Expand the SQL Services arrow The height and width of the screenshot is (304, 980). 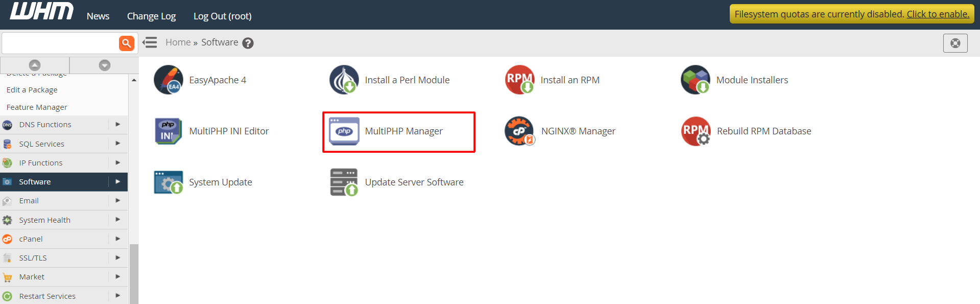[x=118, y=144]
